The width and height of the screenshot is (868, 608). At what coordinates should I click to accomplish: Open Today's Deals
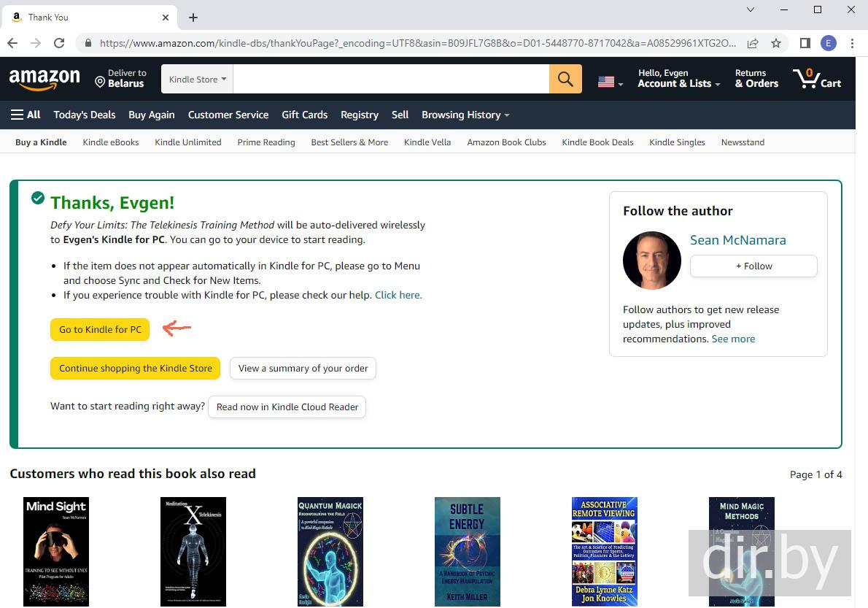point(85,115)
